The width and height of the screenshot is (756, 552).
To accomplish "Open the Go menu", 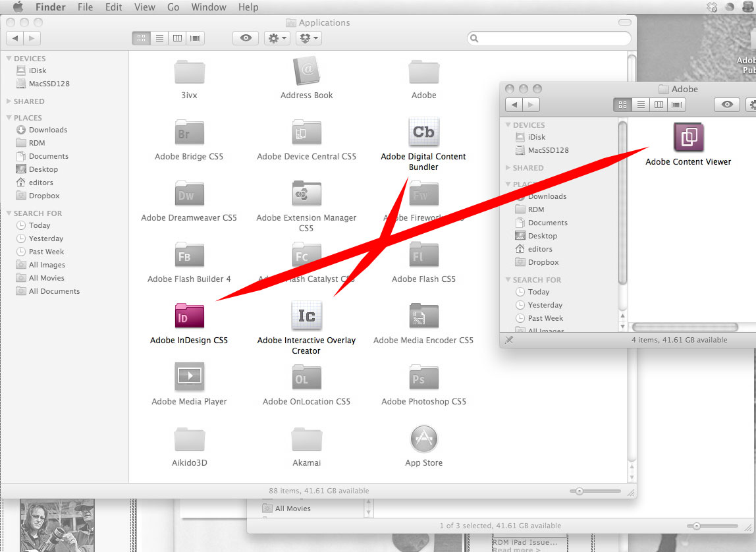I will coord(173,7).
